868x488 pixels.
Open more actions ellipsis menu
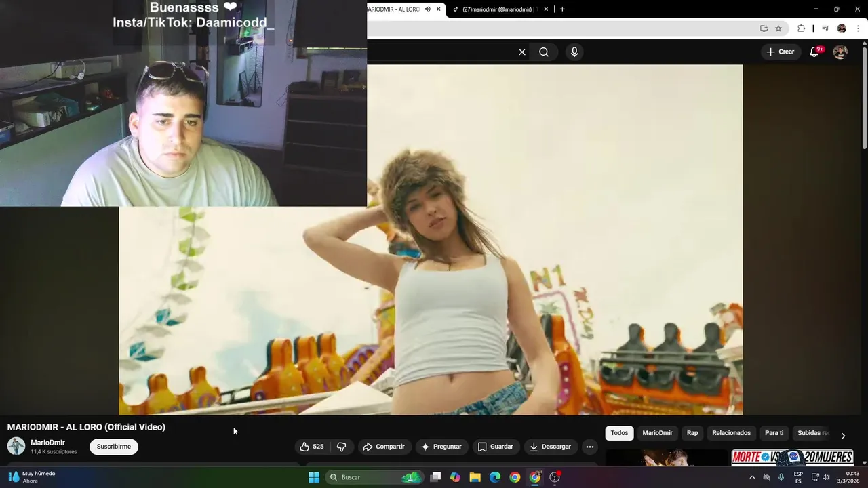point(590,447)
